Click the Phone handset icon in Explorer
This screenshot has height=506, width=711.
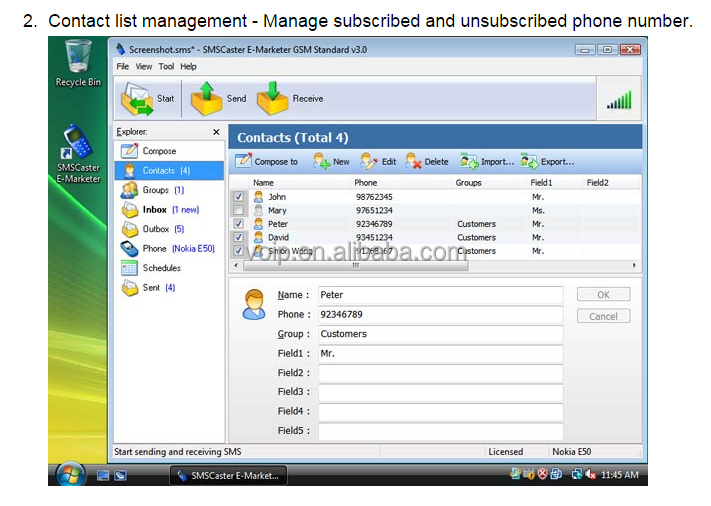(129, 248)
